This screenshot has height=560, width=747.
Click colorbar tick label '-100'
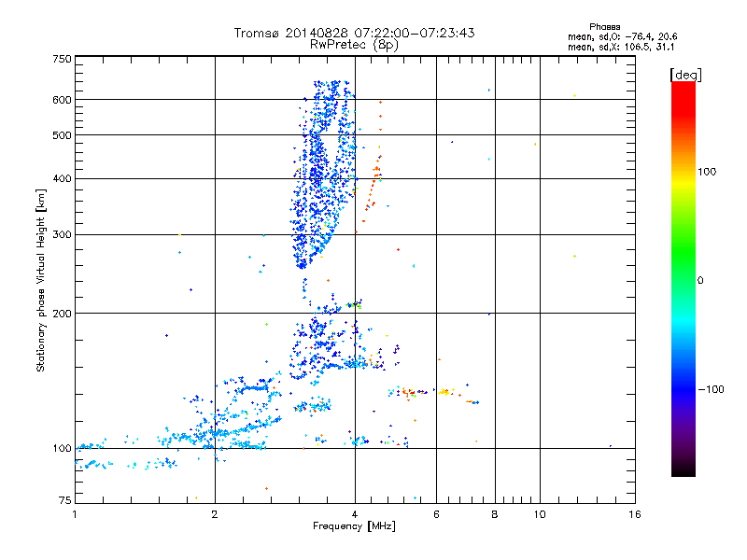click(x=711, y=389)
